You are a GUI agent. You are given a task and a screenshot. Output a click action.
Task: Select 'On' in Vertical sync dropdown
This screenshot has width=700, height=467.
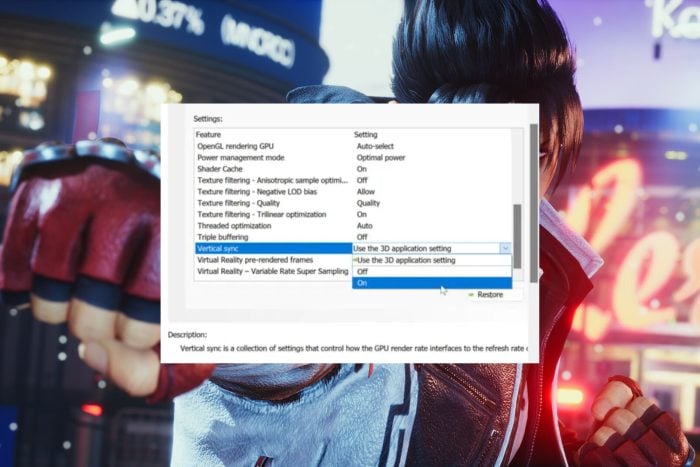point(432,283)
